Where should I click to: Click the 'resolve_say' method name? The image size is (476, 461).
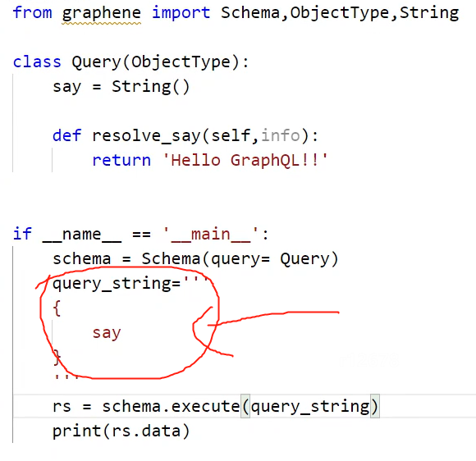pos(146,135)
